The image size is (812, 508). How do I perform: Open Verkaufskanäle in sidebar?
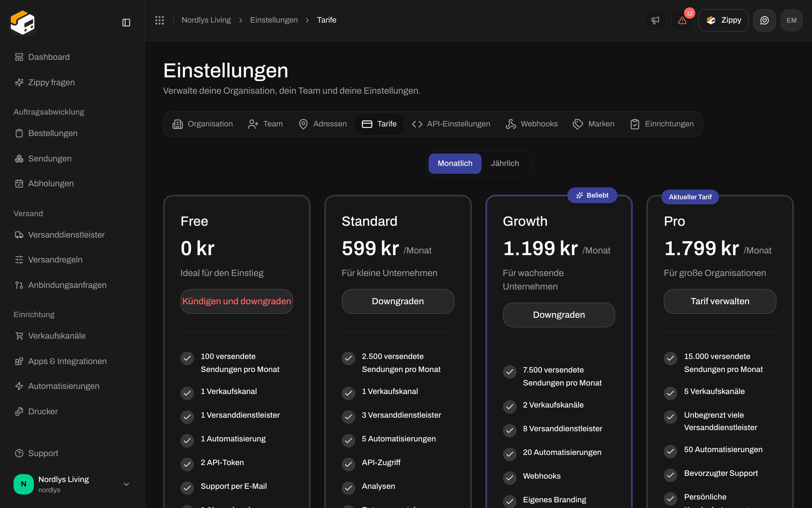pyautogui.click(x=72, y=336)
